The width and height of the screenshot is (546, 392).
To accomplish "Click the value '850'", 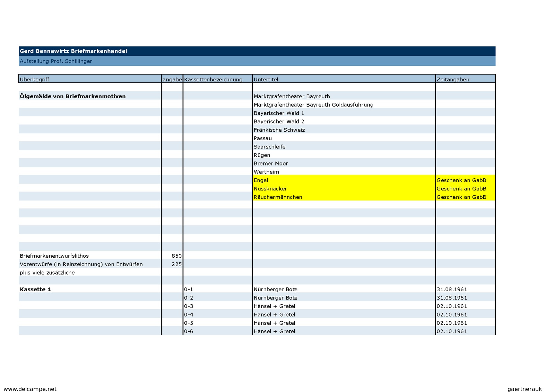I will (176, 256).
